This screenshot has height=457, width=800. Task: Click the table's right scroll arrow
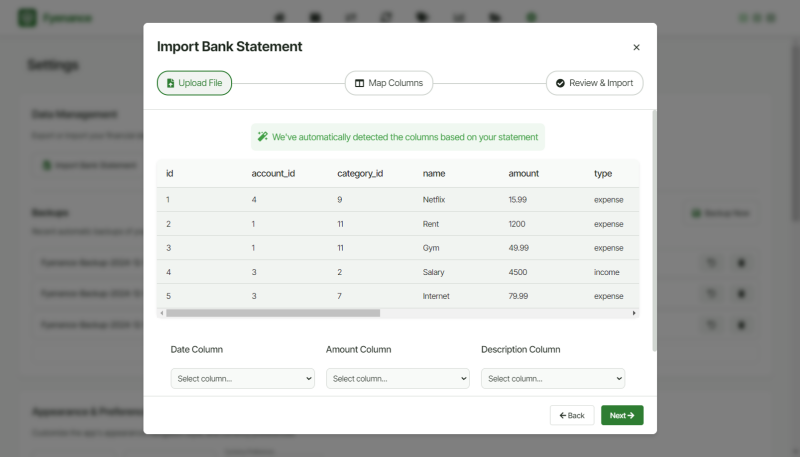click(634, 313)
